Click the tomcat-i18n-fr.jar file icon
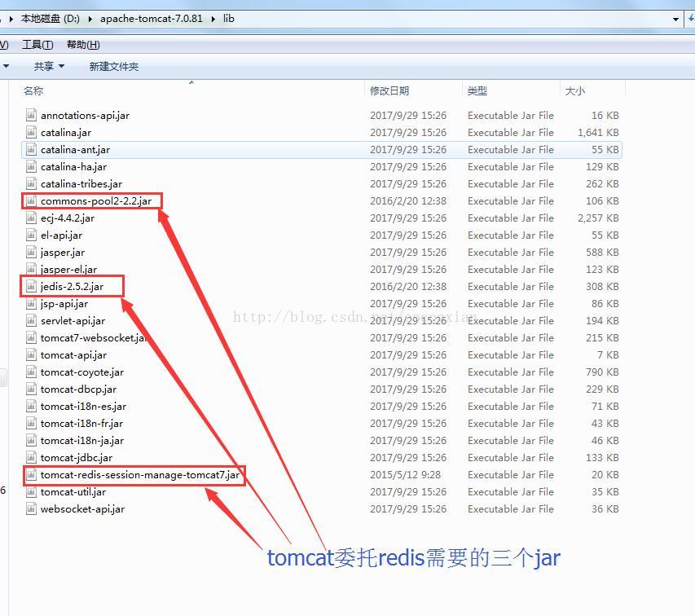The width and height of the screenshot is (695, 616). (x=31, y=423)
